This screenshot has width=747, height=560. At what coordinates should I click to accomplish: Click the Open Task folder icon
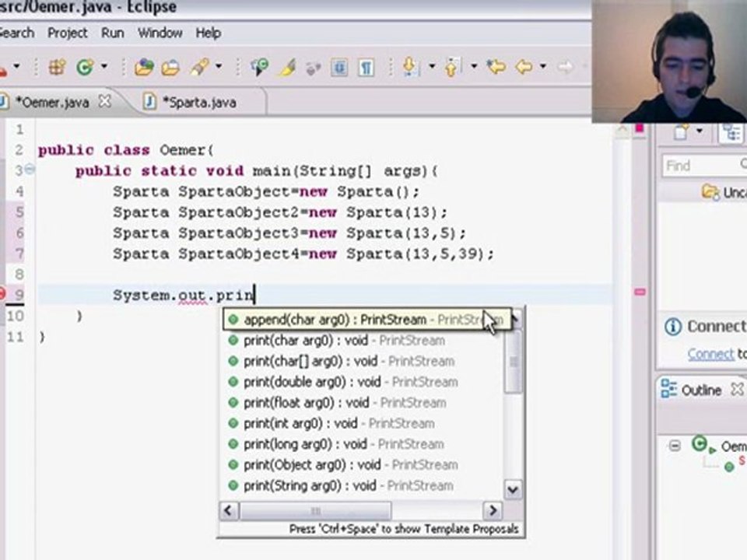pos(170,68)
